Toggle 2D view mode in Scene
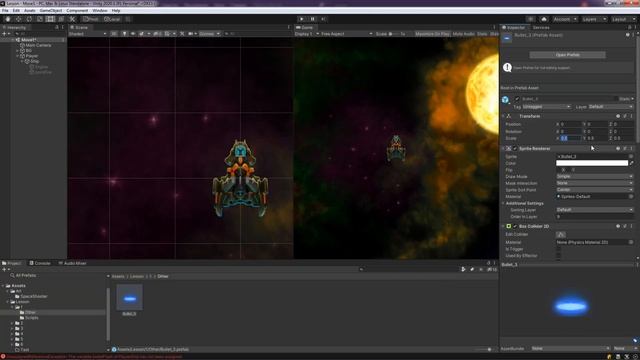Viewport: 640px width, 360px height. [114, 34]
